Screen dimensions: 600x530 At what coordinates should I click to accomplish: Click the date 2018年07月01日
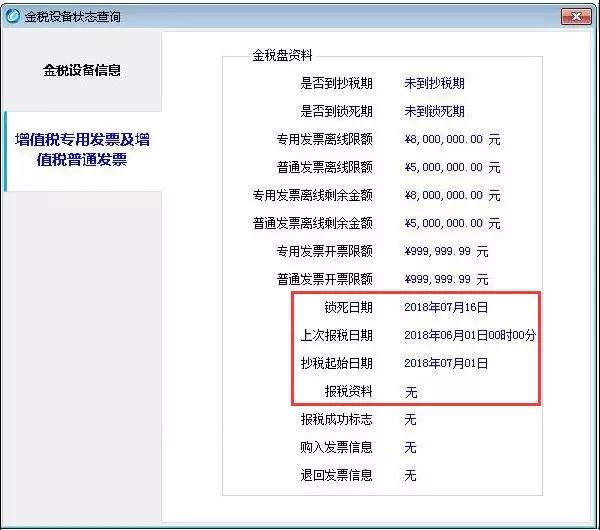coord(446,363)
